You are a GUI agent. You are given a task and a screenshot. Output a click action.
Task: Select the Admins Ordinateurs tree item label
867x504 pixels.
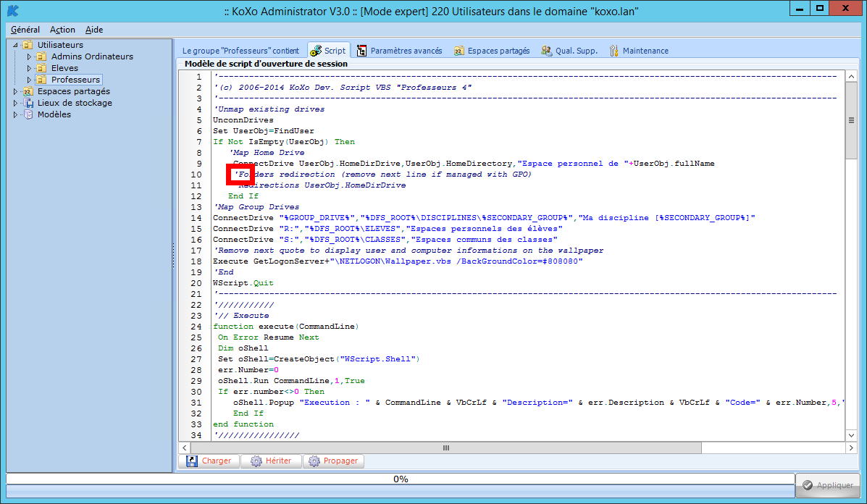coord(92,56)
